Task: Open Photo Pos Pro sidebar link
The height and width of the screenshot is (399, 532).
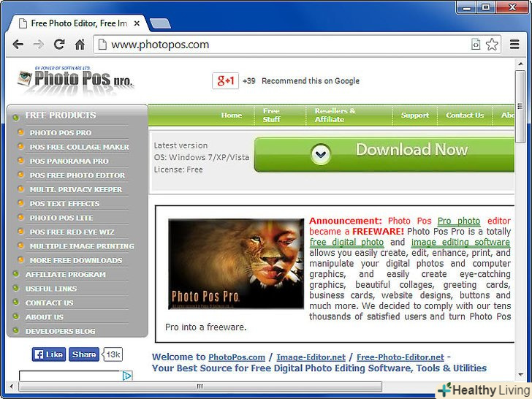Action: point(61,133)
